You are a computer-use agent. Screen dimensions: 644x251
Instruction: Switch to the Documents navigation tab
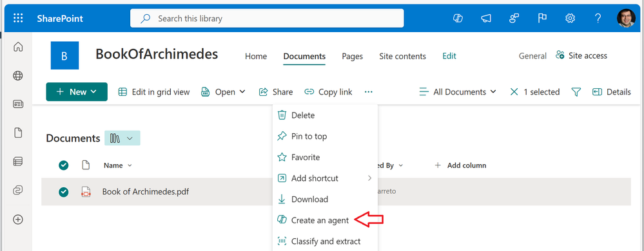304,56
